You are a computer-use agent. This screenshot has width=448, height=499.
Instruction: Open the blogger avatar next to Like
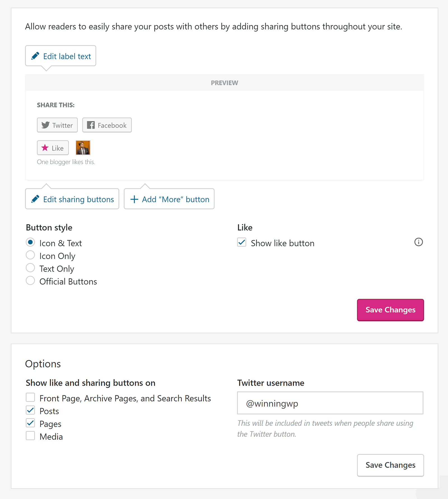pos(83,148)
